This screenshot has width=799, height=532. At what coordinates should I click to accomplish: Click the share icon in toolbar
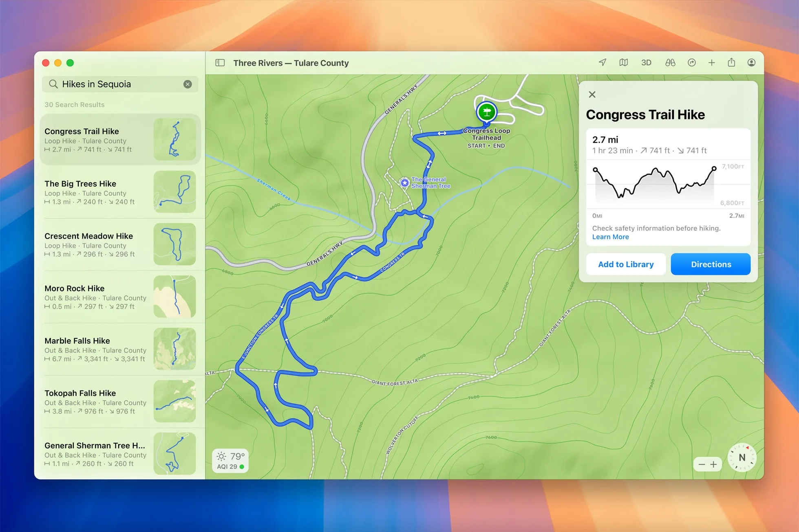(732, 62)
